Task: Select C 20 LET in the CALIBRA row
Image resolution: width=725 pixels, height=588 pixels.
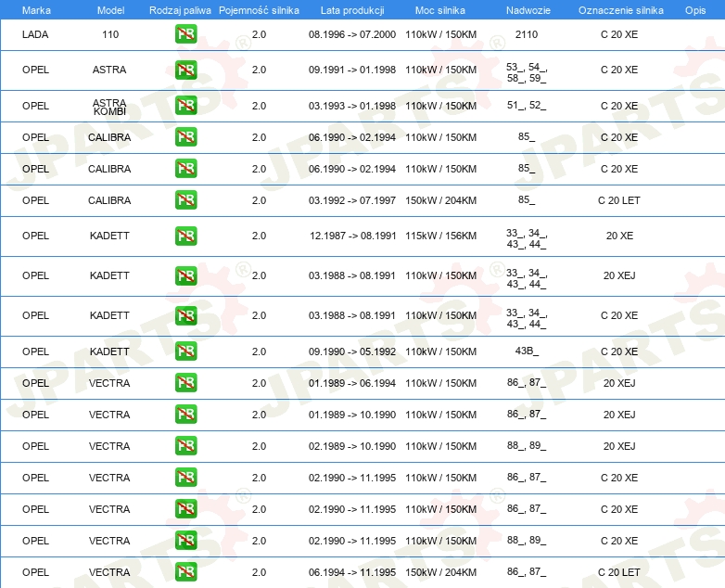Action: pos(619,200)
